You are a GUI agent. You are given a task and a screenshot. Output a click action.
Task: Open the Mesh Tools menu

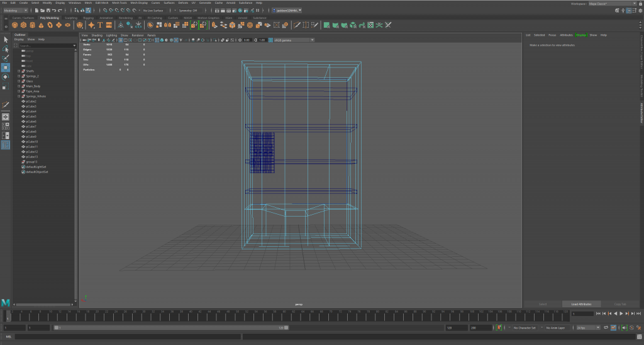click(120, 3)
